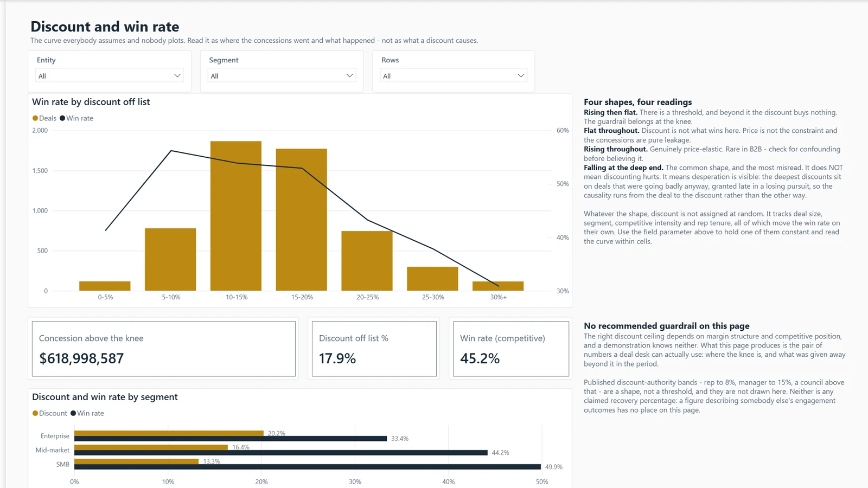Click the 49.9% SMB win rate label
The height and width of the screenshot is (488, 868).
(554, 467)
